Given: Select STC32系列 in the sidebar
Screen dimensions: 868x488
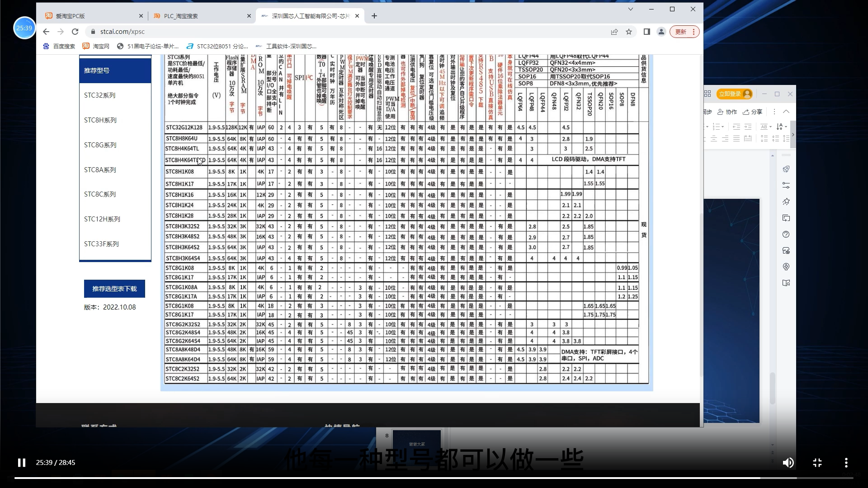Looking at the screenshot, I should [115, 95].
